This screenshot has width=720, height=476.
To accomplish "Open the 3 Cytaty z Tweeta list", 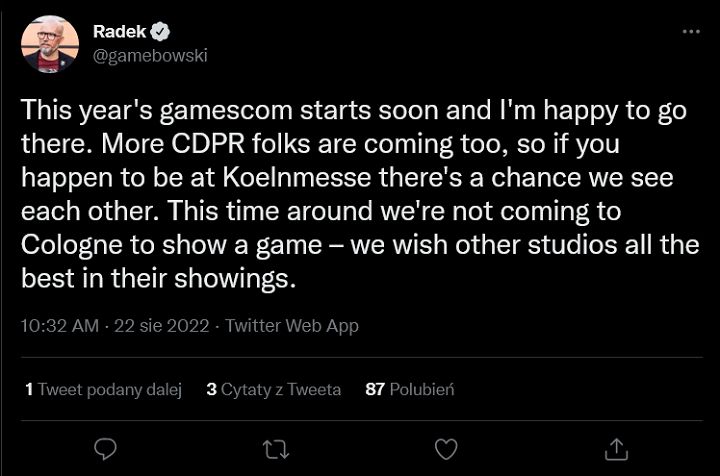I will tap(273, 389).
